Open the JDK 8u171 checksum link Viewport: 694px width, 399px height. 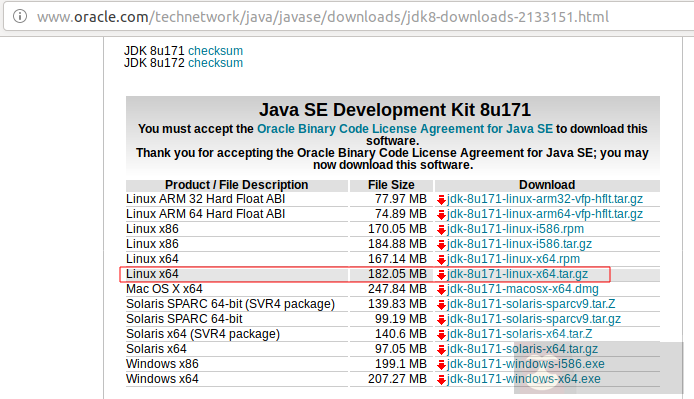click(x=216, y=50)
